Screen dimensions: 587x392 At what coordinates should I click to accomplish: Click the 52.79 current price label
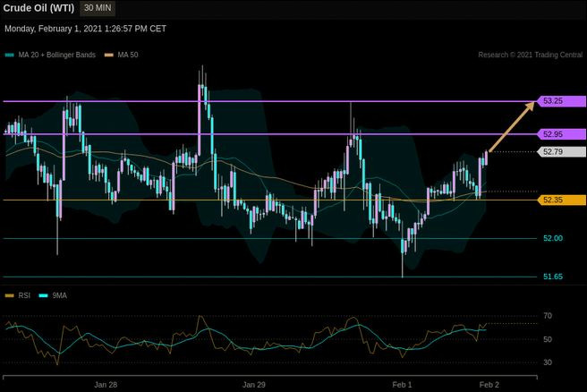[562, 151]
